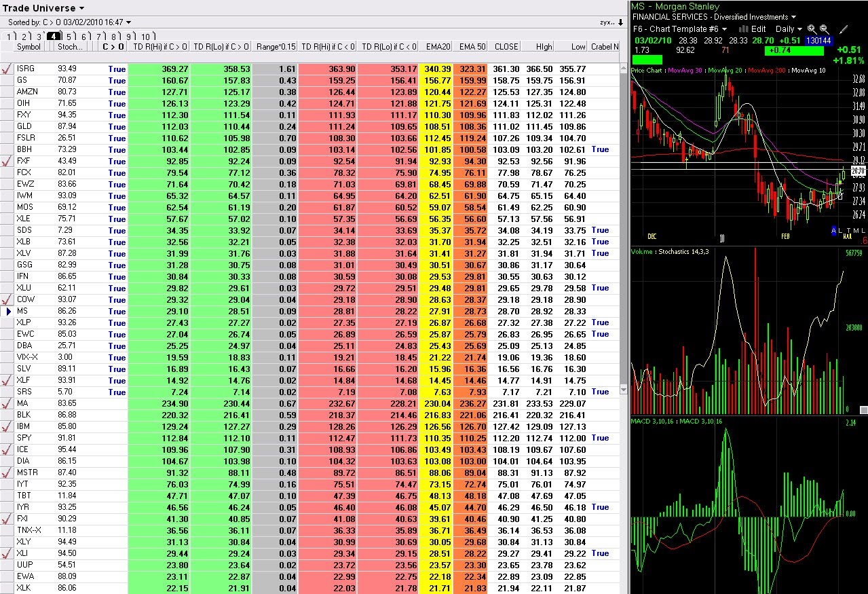Click the zyx sort direction arrow
This screenshot has height=594, width=868.
tap(621, 22)
